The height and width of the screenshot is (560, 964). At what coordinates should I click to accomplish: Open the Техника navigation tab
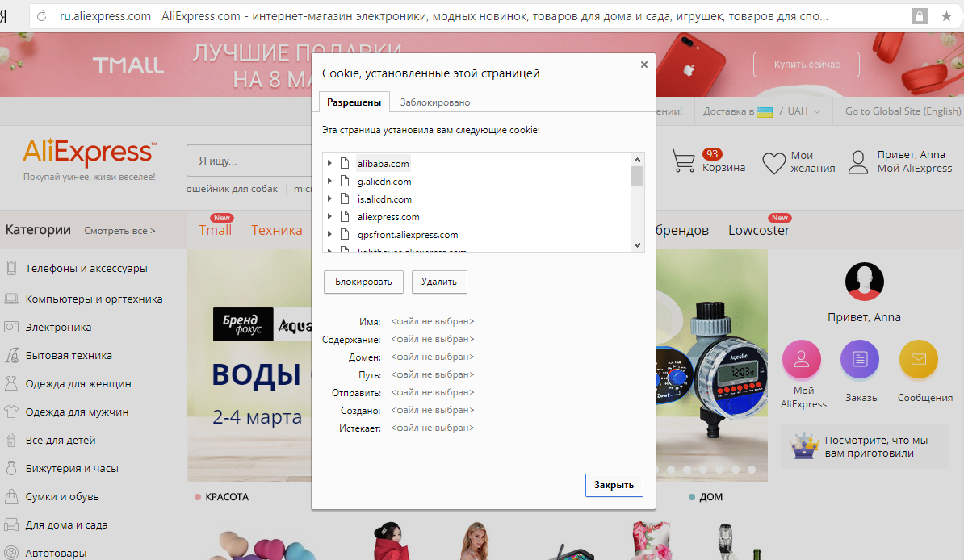point(277,230)
